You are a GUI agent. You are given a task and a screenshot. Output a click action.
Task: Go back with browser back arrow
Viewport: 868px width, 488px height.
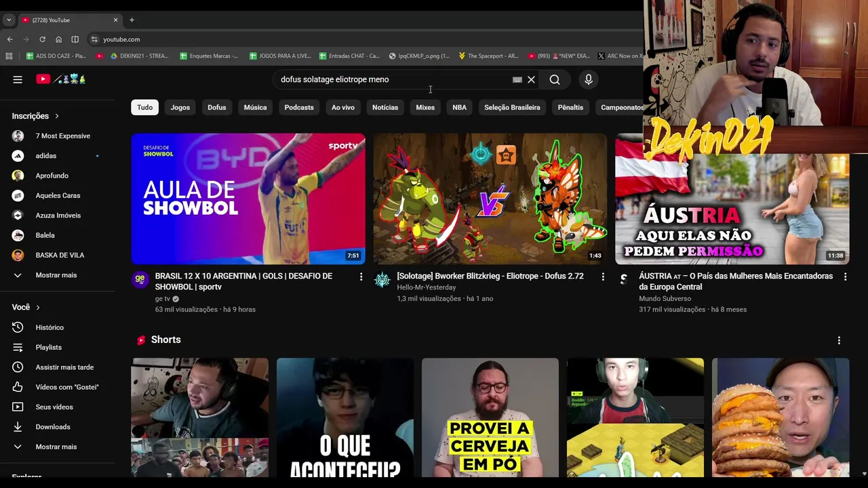9,39
